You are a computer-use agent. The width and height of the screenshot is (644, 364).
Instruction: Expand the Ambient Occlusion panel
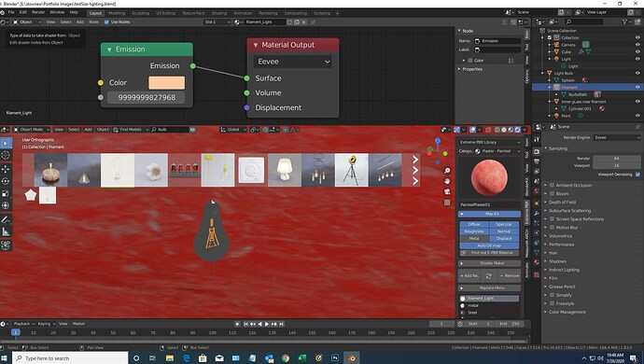pos(573,186)
